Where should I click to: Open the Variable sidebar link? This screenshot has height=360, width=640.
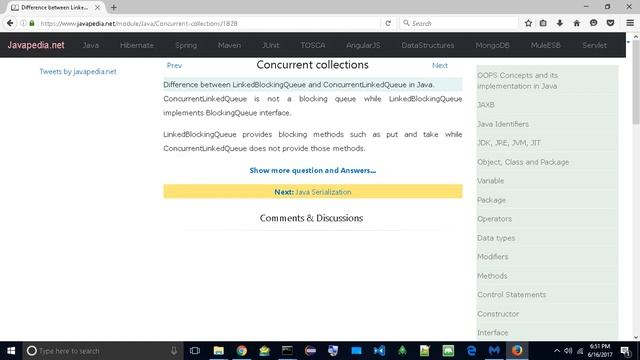click(x=491, y=180)
